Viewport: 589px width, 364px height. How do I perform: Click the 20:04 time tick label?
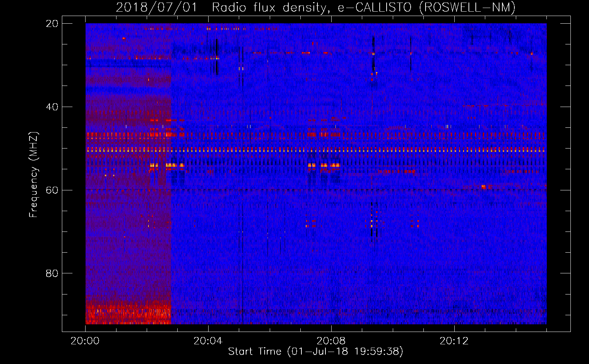click(x=208, y=341)
